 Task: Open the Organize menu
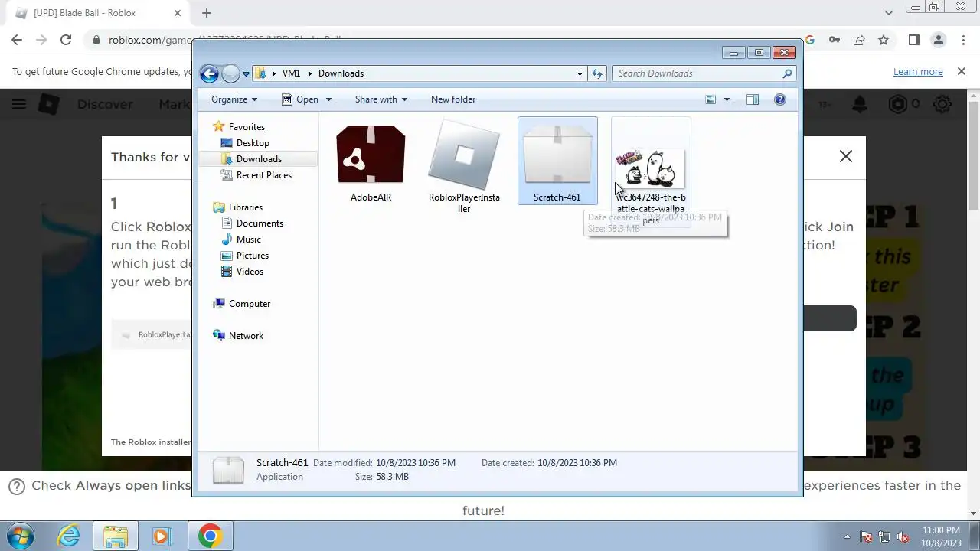click(x=234, y=99)
